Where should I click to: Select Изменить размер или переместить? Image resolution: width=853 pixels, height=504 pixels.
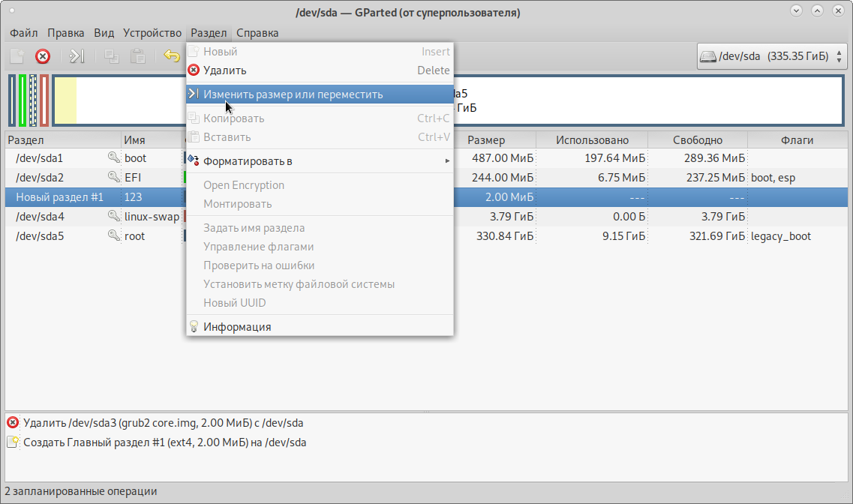320,94
